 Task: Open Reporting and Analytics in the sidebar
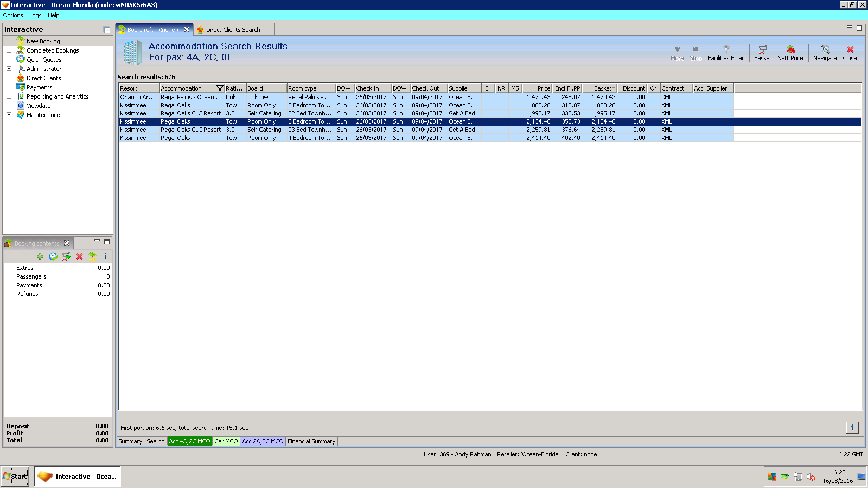click(x=58, y=96)
